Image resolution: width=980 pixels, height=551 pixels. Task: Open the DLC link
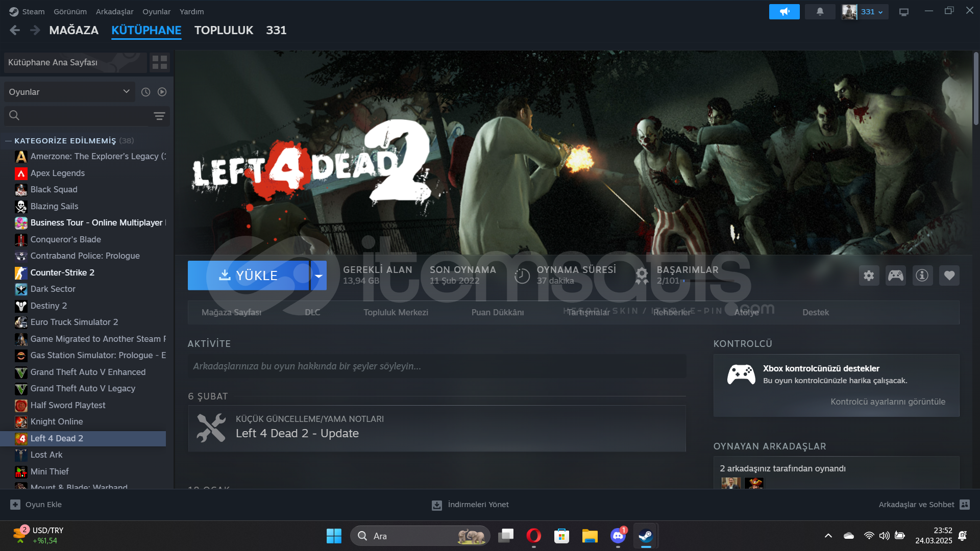pyautogui.click(x=312, y=312)
